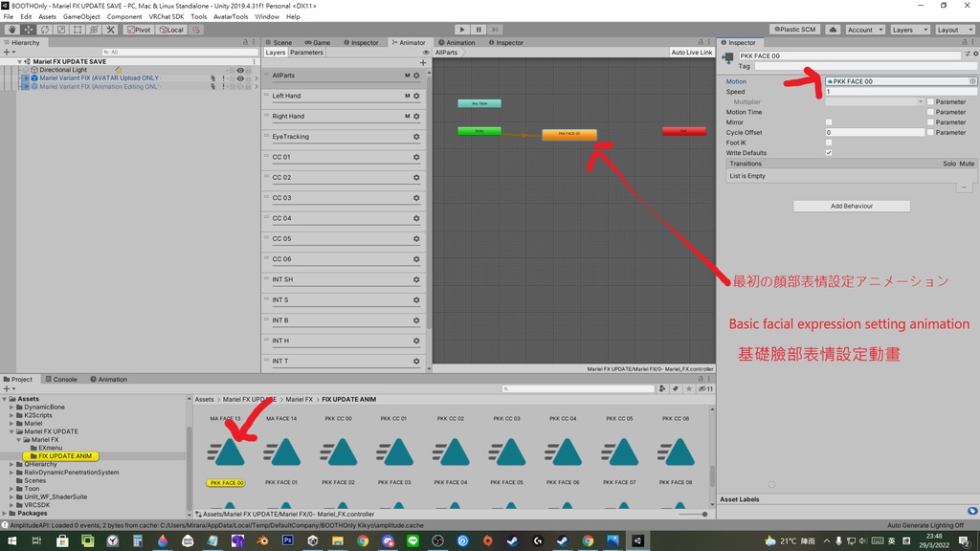Open the Layout dropdown
Screen dimensions: 980x551
[954, 30]
